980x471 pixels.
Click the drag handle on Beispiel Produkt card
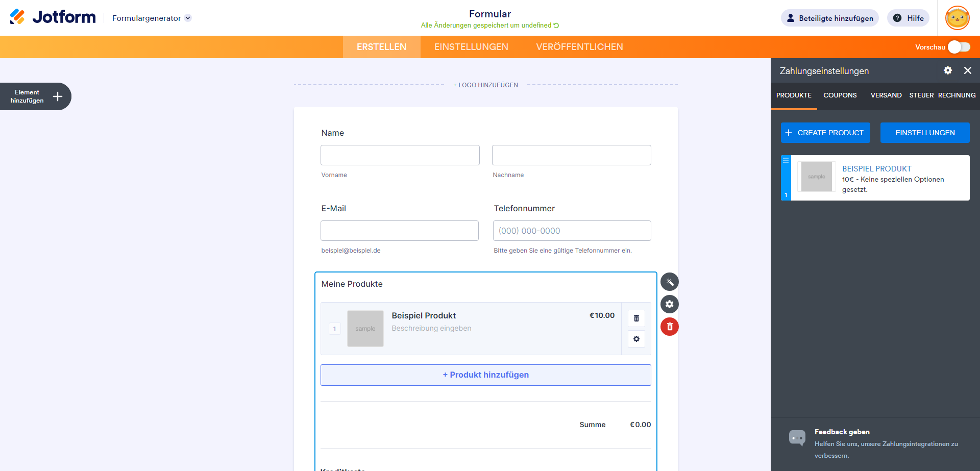[x=786, y=160]
